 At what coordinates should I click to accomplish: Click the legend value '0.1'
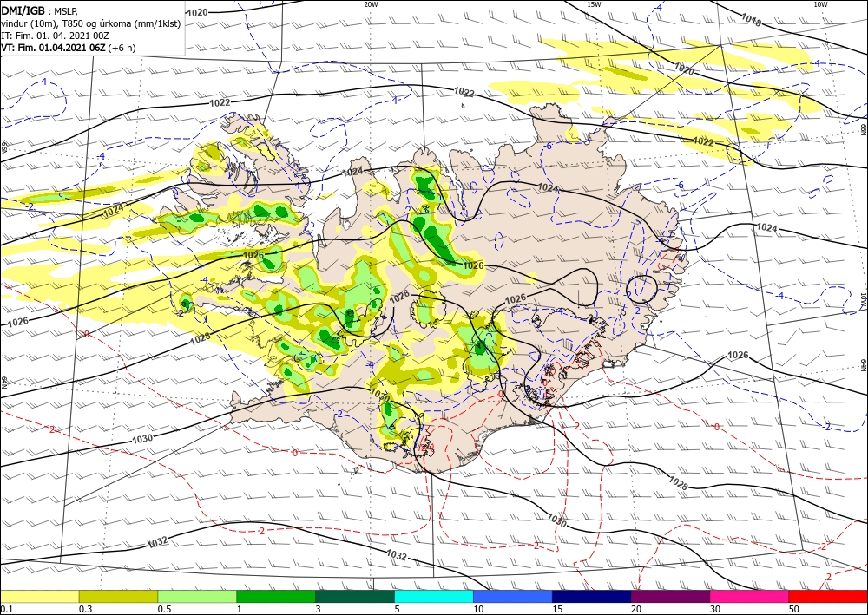click(x=6, y=609)
